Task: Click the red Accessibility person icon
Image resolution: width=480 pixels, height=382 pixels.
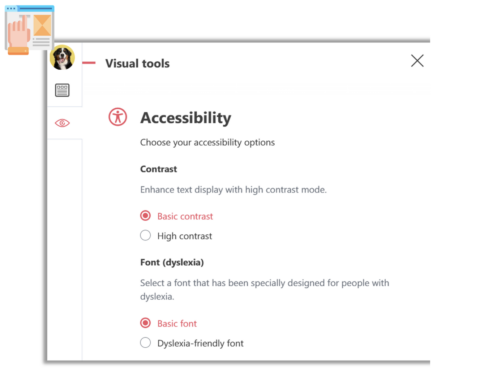Action: (118, 117)
